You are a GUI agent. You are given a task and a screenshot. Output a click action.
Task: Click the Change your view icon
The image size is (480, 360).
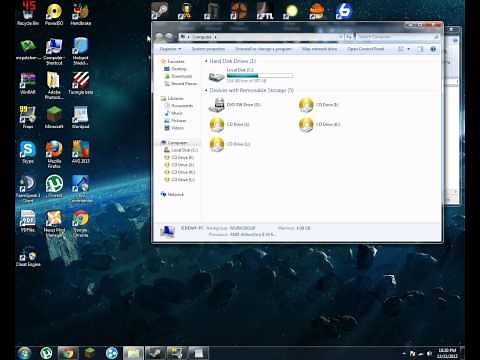tap(401, 49)
